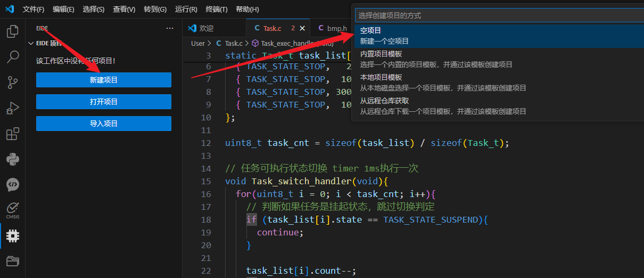Click the EIDE panel title
Image resolution: width=644 pixels, height=278 pixels.
coord(42,28)
